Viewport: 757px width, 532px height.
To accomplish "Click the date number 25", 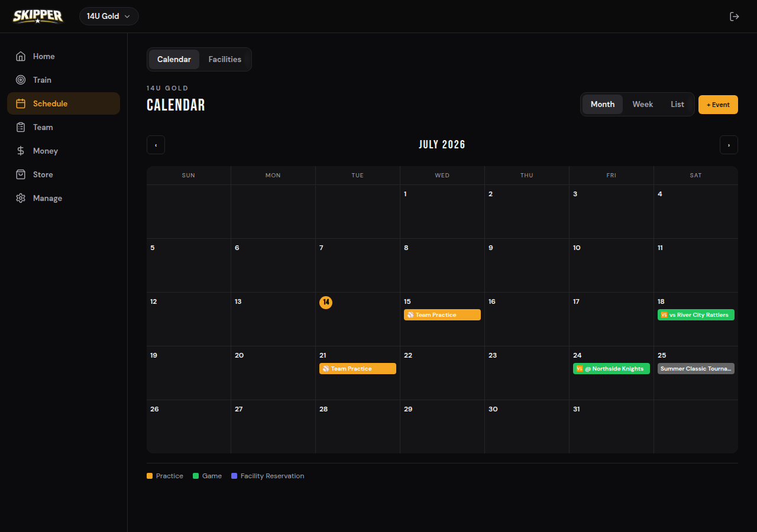I will click(x=662, y=355).
